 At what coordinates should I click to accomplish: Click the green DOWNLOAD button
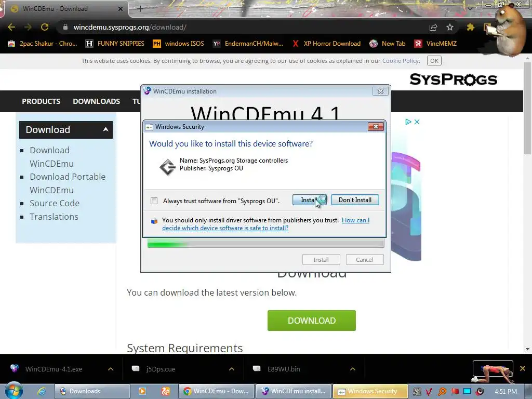(312, 321)
